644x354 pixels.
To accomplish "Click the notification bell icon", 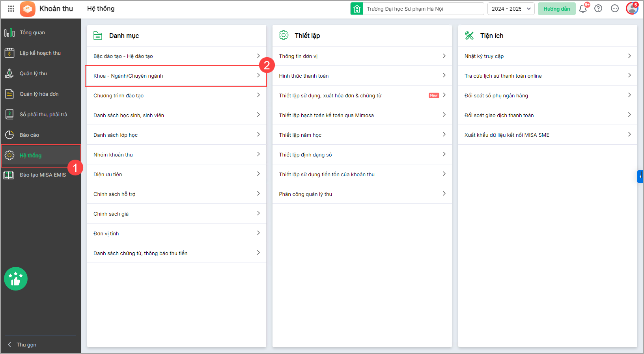I will [583, 9].
